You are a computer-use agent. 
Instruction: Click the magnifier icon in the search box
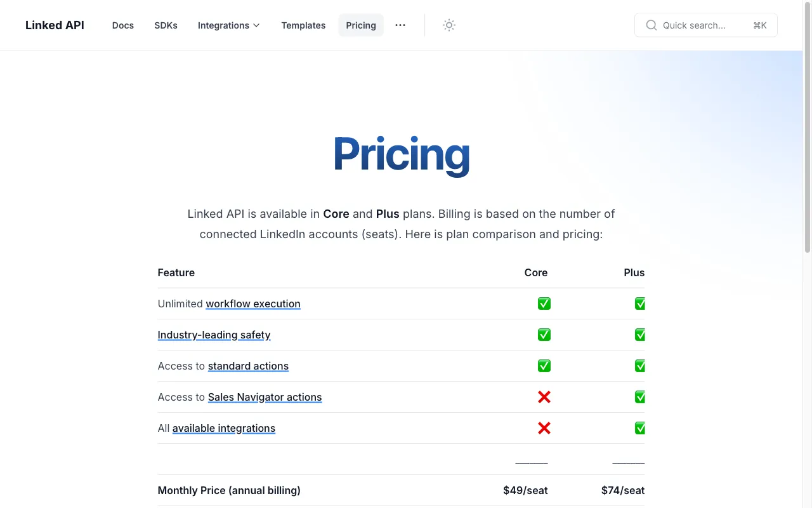(652, 25)
